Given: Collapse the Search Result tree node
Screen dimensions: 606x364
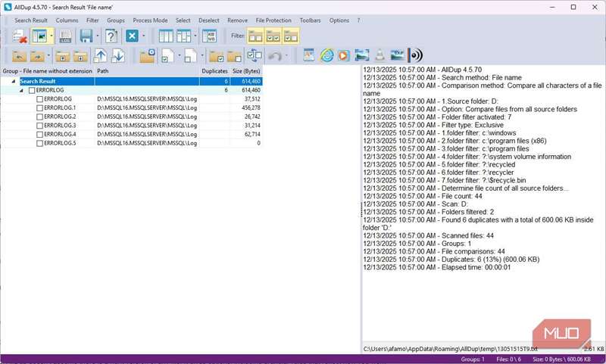Looking at the screenshot, I should [x=14, y=82].
